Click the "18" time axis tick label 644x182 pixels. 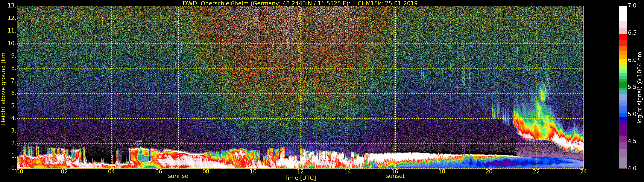point(442,172)
